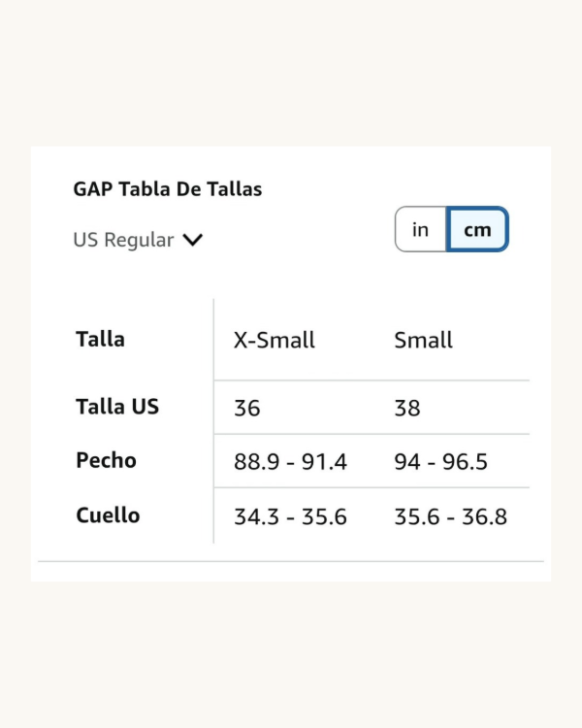Click chest measurement 94 - 96.5
Viewport: 582px width, 728px height.
[x=440, y=462]
